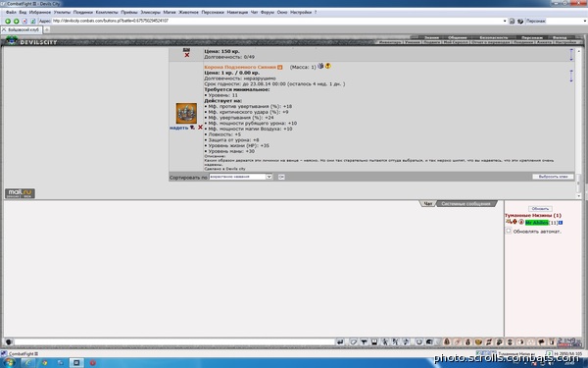Click the chat message input field
This screenshot has height=368, width=588.
(x=174, y=342)
